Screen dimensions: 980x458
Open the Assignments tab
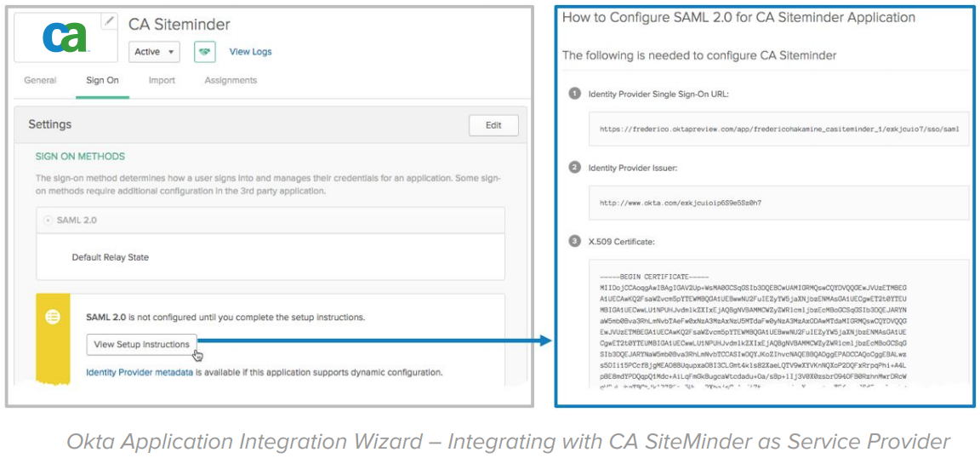(x=230, y=80)
